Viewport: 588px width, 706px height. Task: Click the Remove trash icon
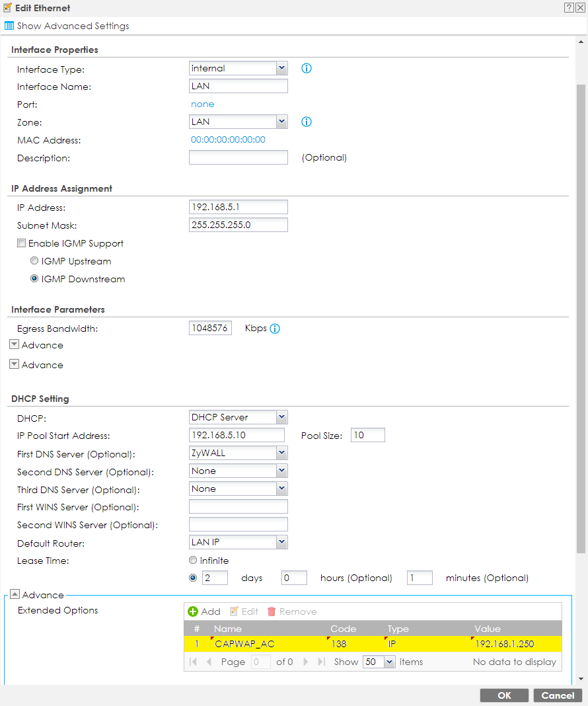pos(272,611)
